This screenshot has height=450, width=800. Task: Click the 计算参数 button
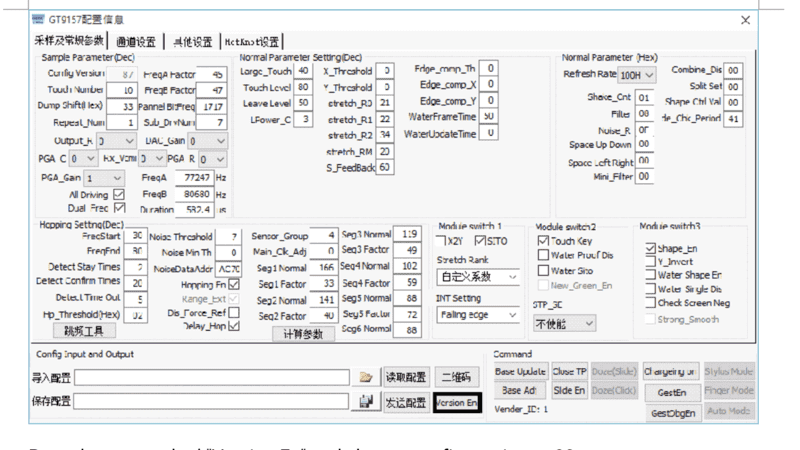coord(304,334)
